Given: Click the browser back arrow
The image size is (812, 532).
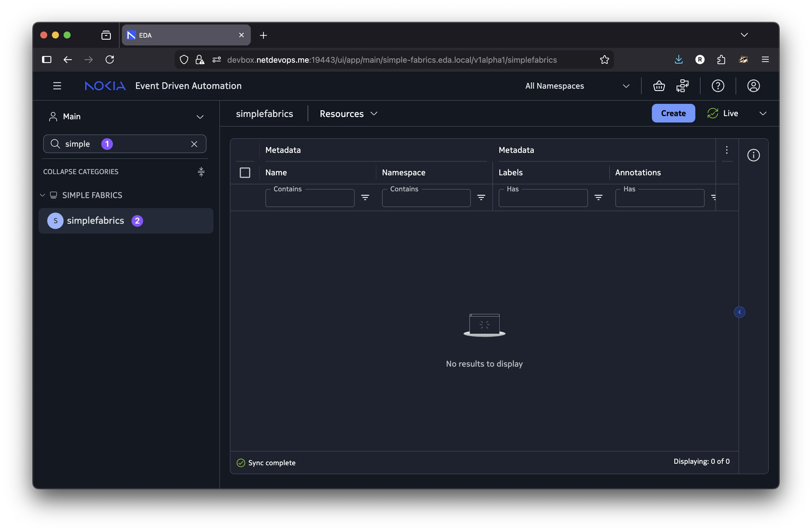Looking at the screenshot, I should click(68, 60).
